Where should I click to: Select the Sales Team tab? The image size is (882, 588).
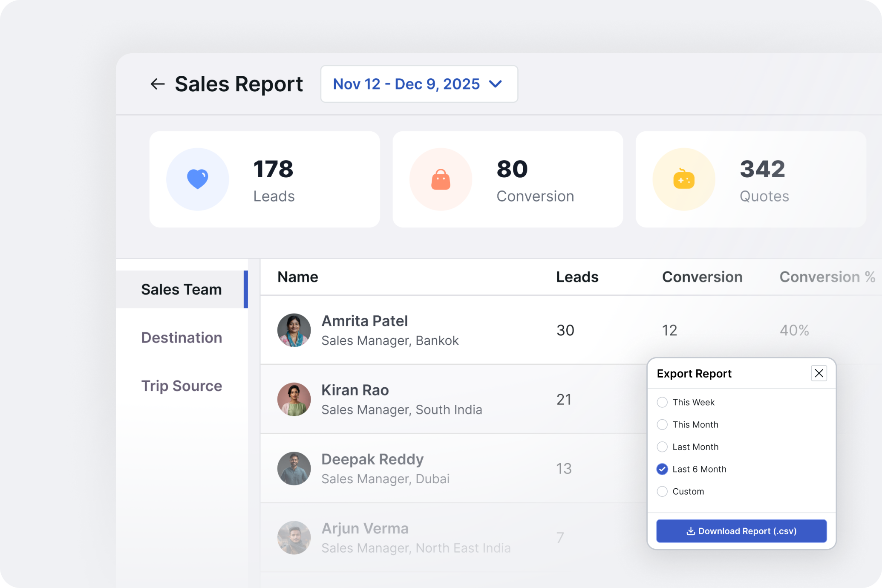tap(181, 289)
